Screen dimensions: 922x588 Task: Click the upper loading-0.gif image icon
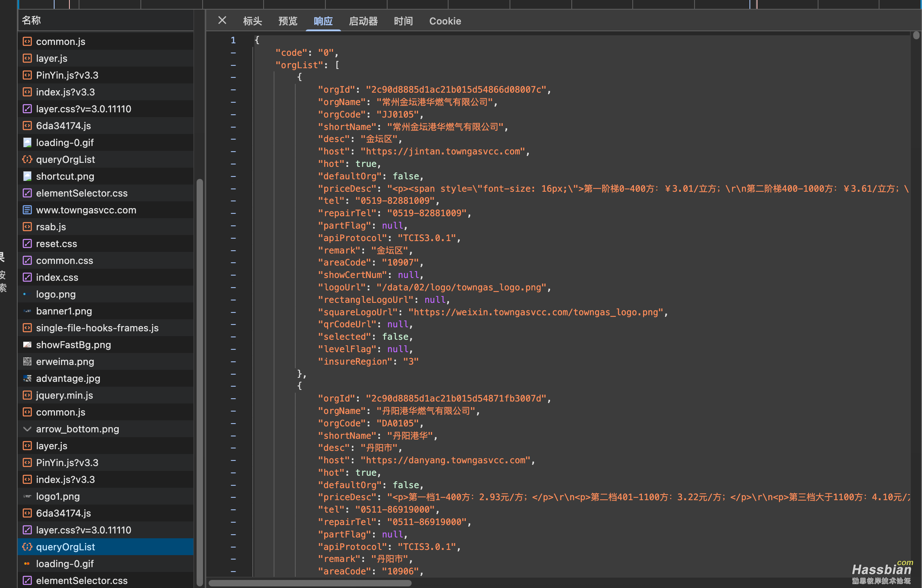[x=27, y=142]
